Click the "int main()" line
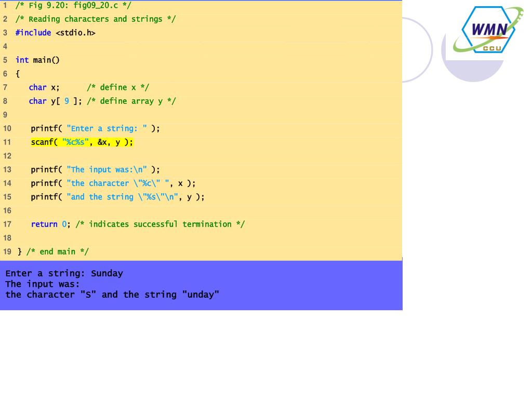Image resolution: width=532 pixels, height=399 pixels. 37,60
